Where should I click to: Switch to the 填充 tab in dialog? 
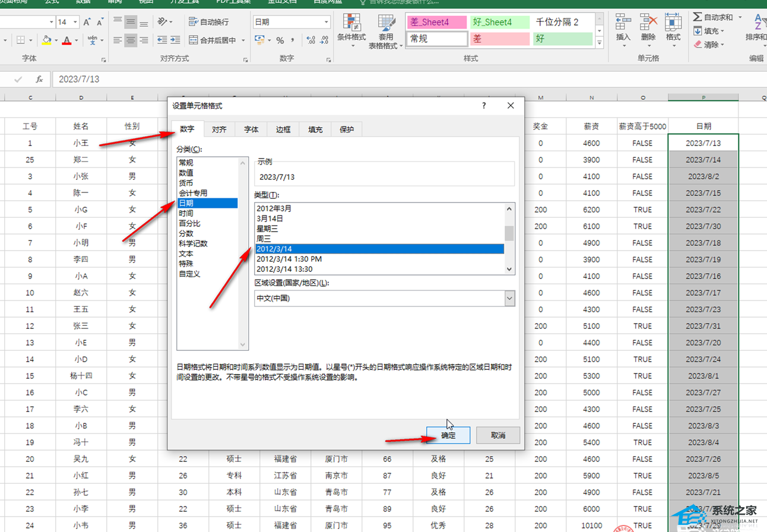click(315, 129)
